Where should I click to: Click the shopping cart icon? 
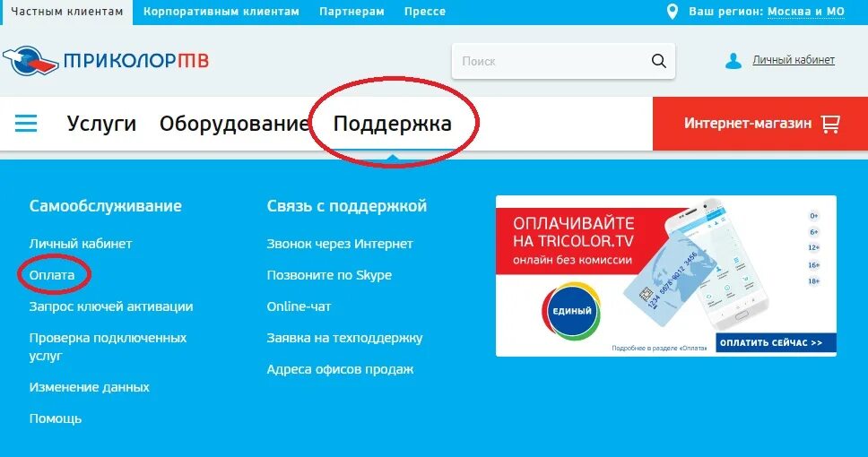pos(830,124)
